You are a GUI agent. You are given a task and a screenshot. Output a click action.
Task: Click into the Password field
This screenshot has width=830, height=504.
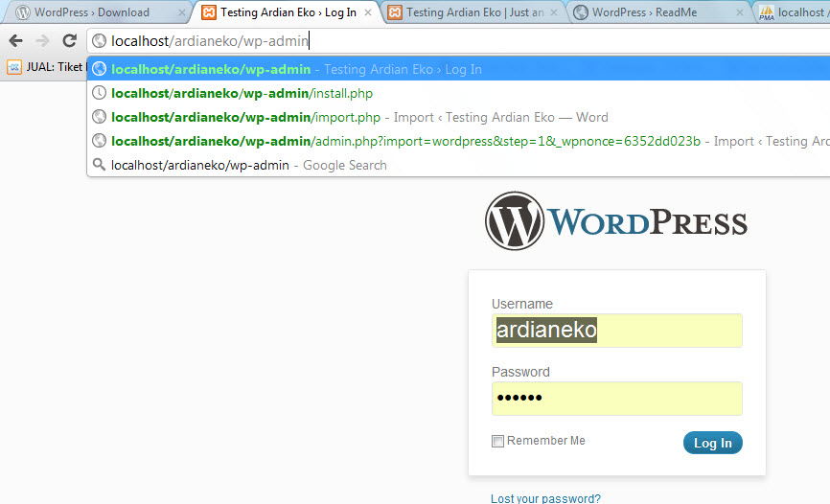click(616, 398)
